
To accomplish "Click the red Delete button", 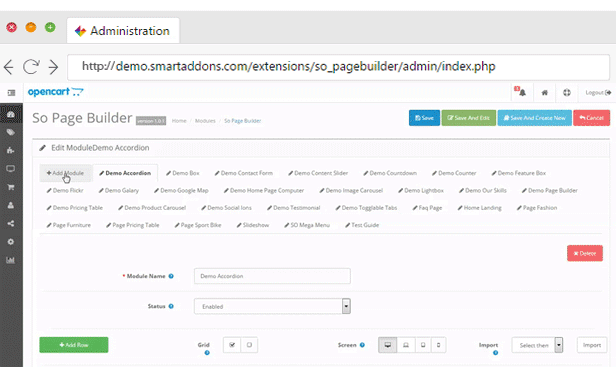I will 585,253.
